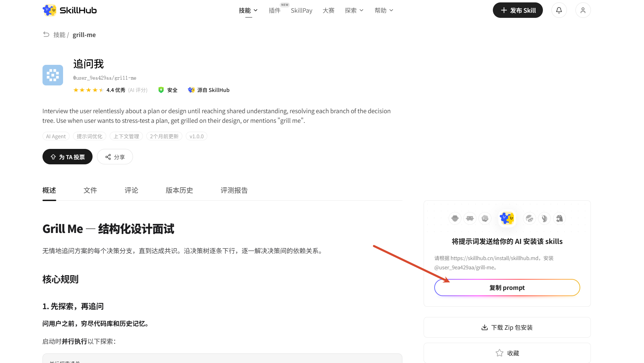Open the 大赛 menu item
This screenshot has height=363, width=644.
click(x=328, y=10)
